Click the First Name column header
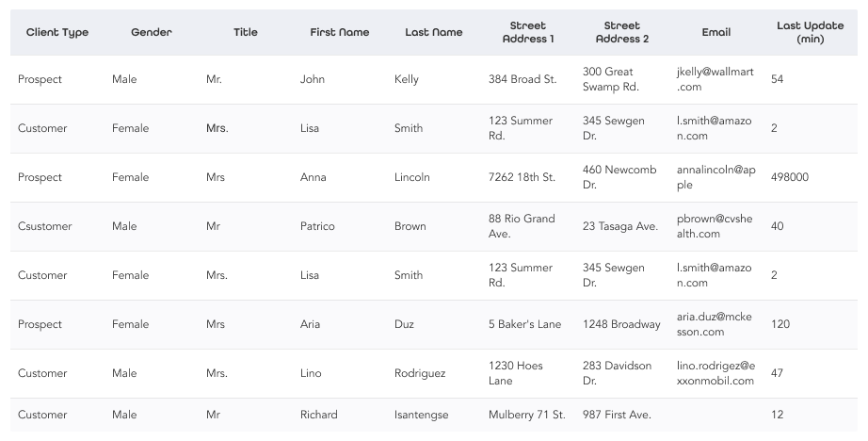 (340, 32)
